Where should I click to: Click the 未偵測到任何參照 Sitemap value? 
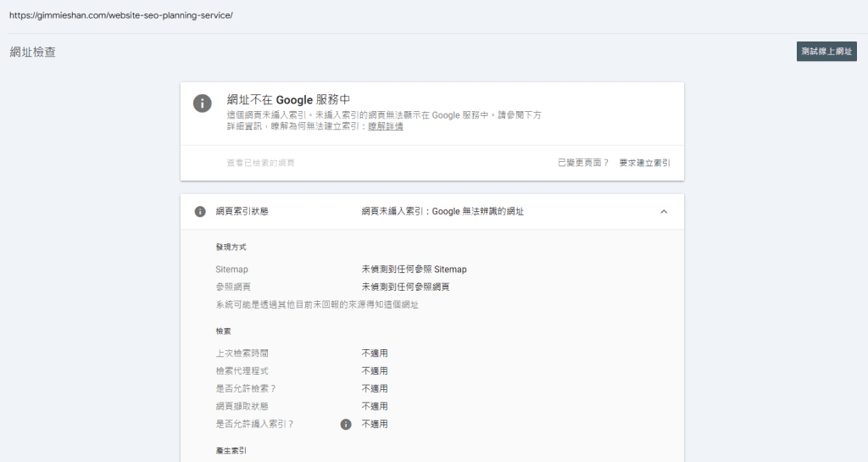coord(414,270)
